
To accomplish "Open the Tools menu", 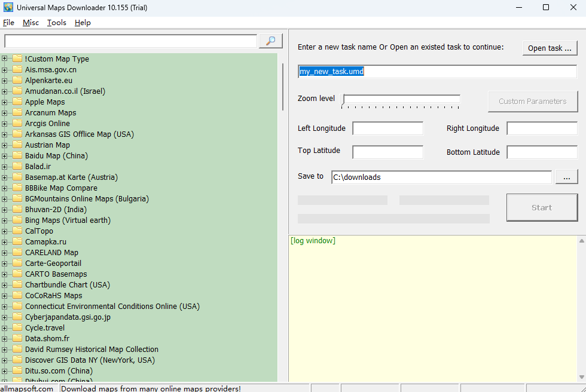I will (56, 22).
